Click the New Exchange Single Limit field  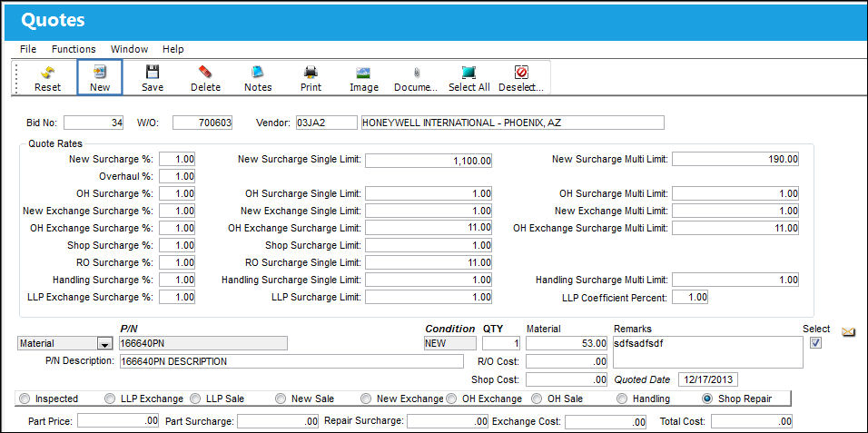[x=429, y=211]
